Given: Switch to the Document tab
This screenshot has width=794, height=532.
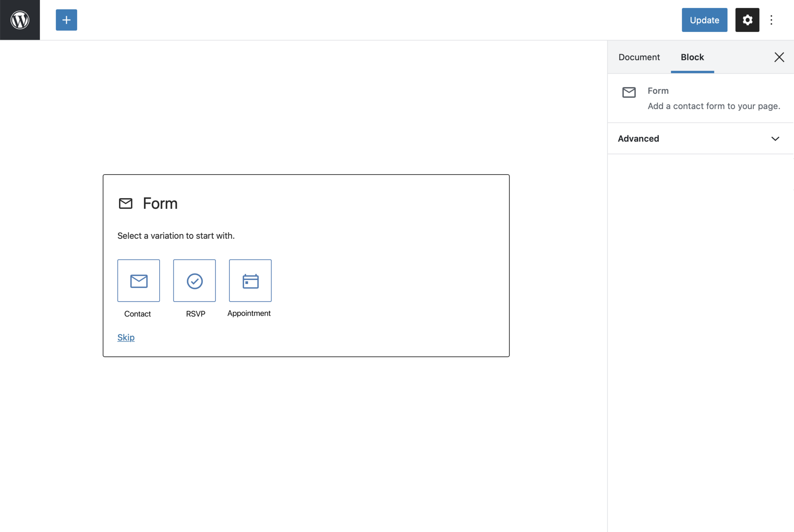Looking at the screenshot, I should tap(639, 57).
